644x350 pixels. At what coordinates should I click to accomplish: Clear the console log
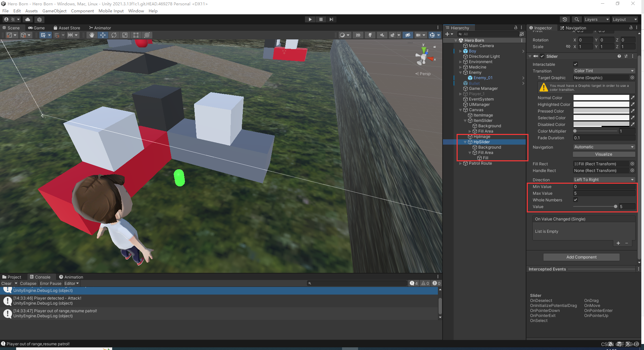pos(6,283)
